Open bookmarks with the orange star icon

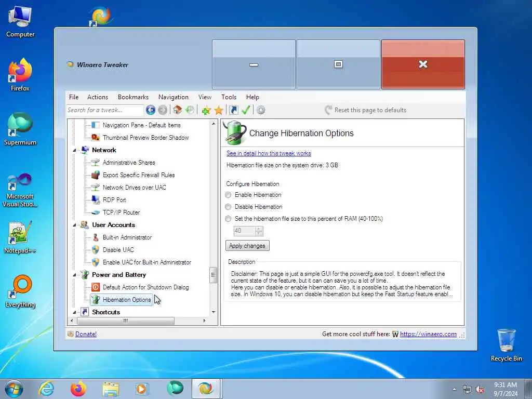click(219, 110)
